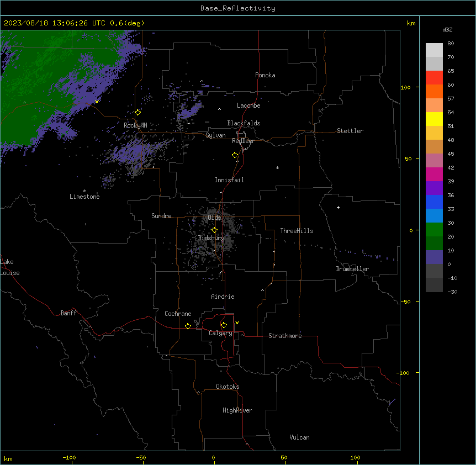Select the Stettler label
476x465 pixels.
(350, 131)
